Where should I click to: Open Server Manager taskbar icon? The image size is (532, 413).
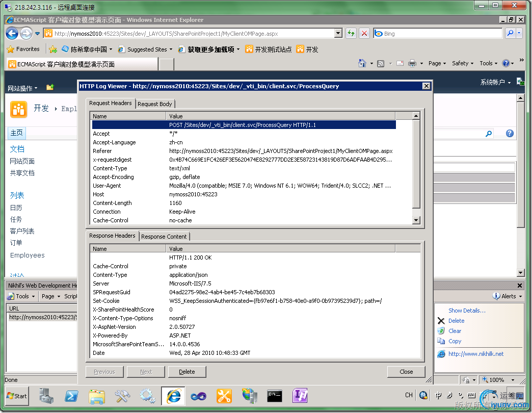pyautogui.click(x=46, y=396)
